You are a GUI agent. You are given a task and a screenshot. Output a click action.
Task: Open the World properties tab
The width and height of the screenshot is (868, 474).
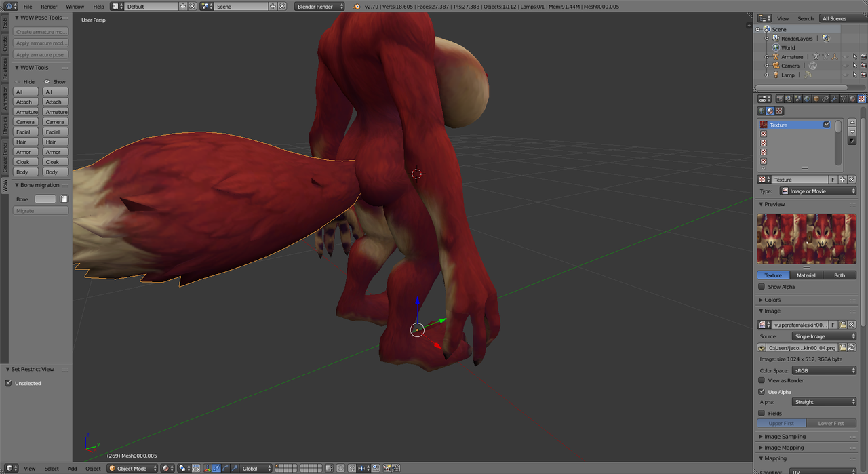point(807,98)
